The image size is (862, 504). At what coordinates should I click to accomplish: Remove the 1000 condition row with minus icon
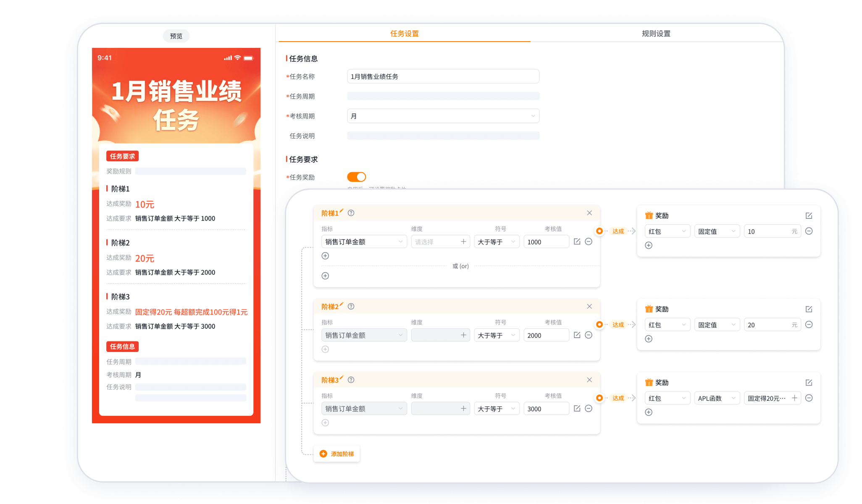(589, 241)
